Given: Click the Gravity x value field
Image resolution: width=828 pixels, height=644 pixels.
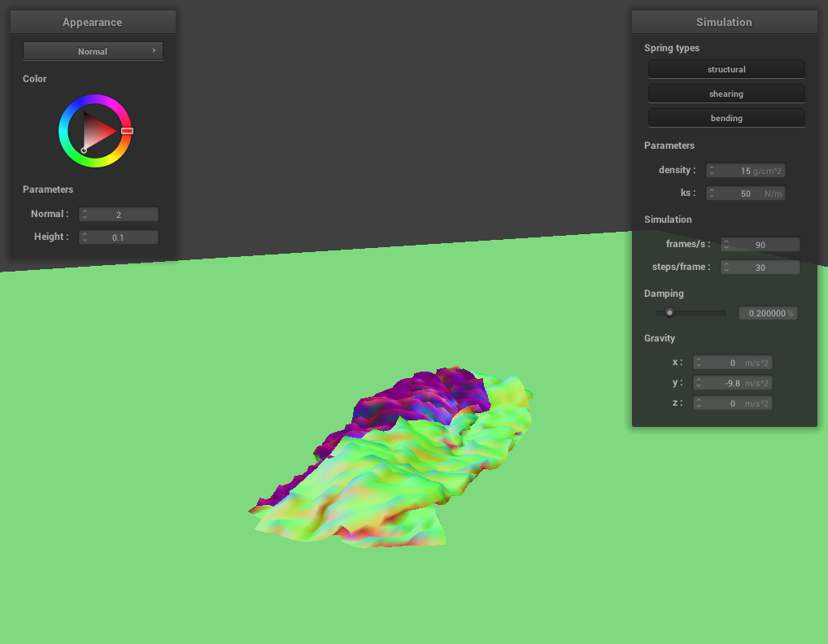Looking at the screenshot, I should click(733, 362).
